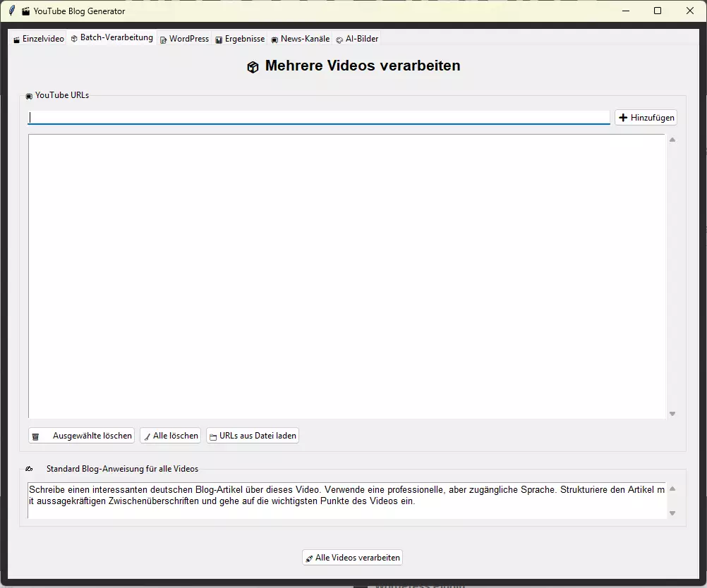Screen dimensions: 707x588
Task: Switch to the Einzelvideo tab
Action: pos(39,39)
